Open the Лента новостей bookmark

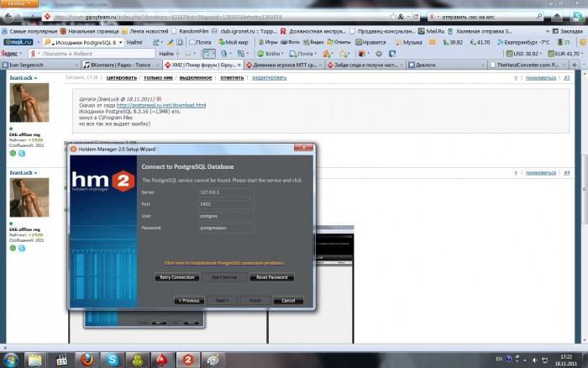tap(144, 31)
